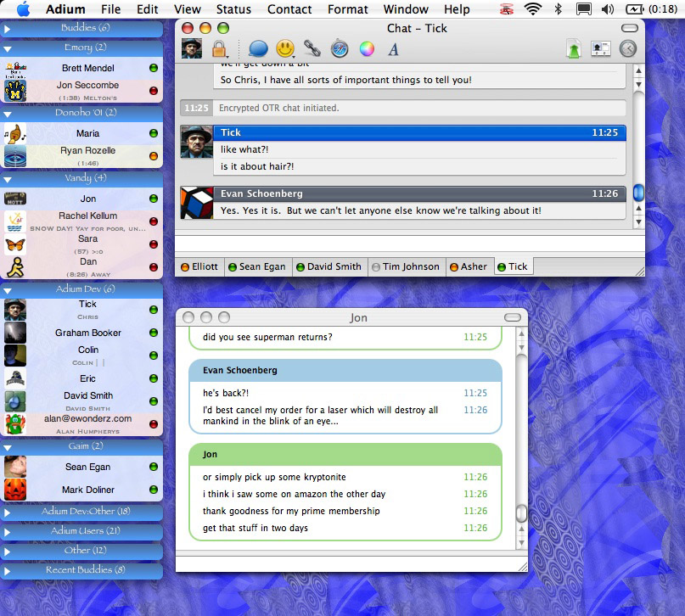Image resolution: width=685 pixels, height=616 pixels.
Task: Select Graham Booker in the buddy list
Action: 88,333
